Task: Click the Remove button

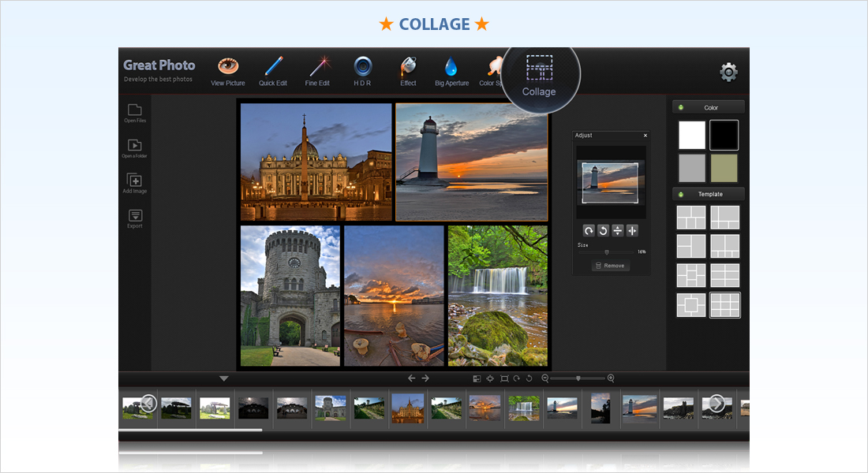Action: tap(611, 266)
